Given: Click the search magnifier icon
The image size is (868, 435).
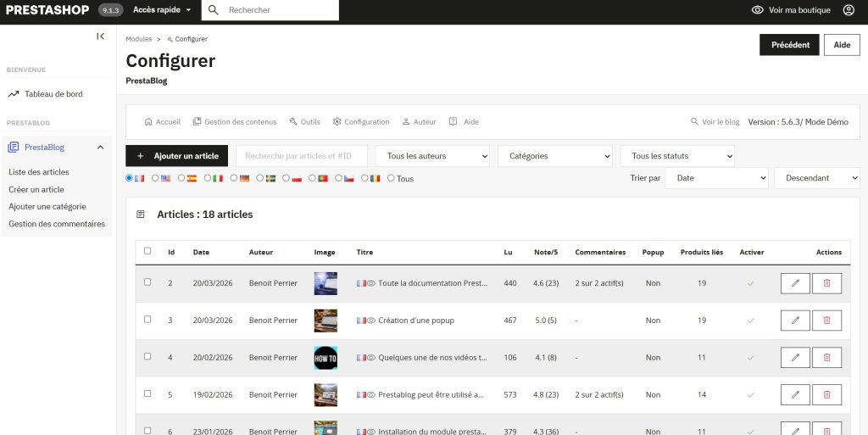Looking at the screenshot, I should click(x=213, y=10).
